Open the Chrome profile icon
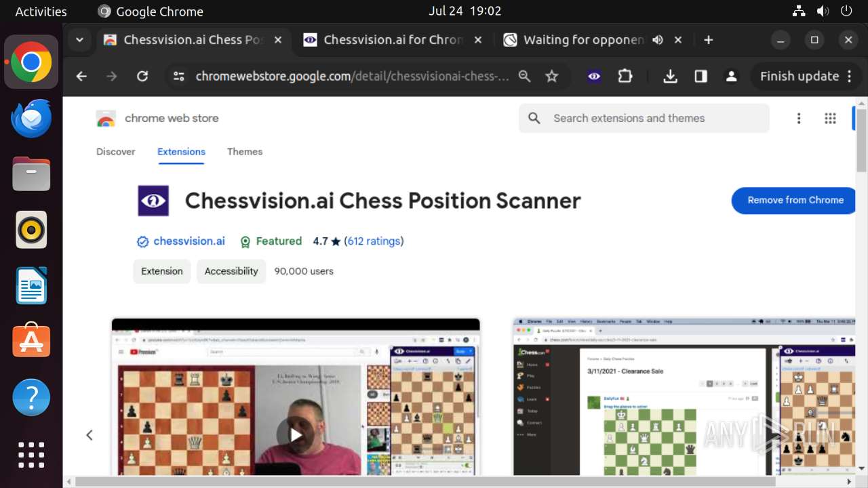 pyautogui.click(x=731, y=77)
